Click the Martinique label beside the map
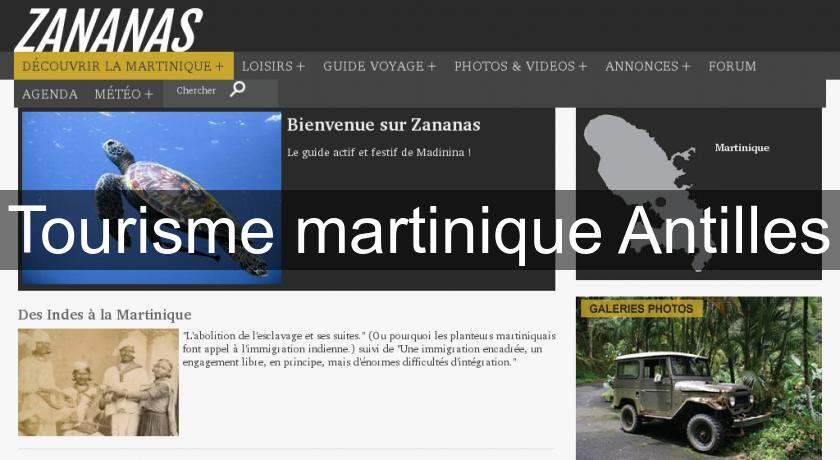The height and width of the screenshot is (460, 840). pyautogui.click(x=741, y=148)
